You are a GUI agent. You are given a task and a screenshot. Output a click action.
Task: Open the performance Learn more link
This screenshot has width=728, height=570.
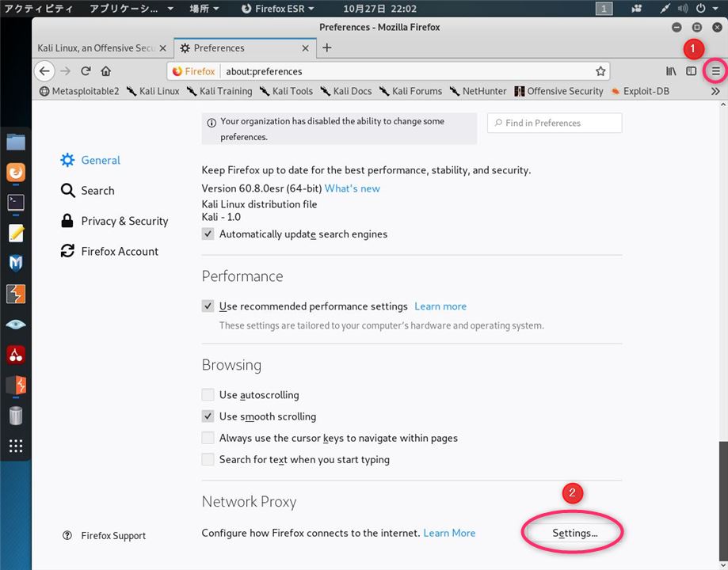pos(440,306)
